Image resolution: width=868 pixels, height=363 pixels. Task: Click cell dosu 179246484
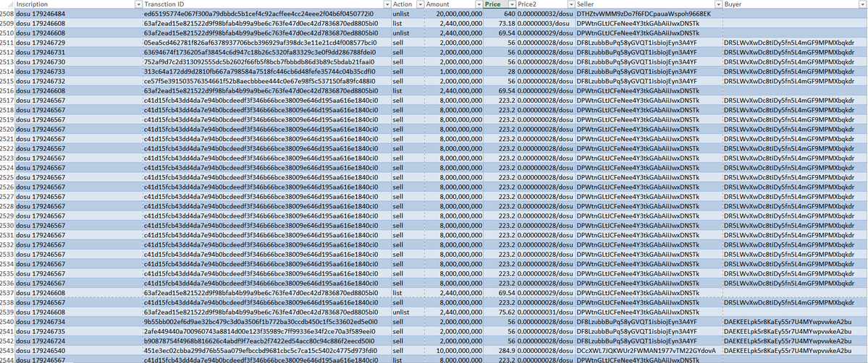[78, 13]
